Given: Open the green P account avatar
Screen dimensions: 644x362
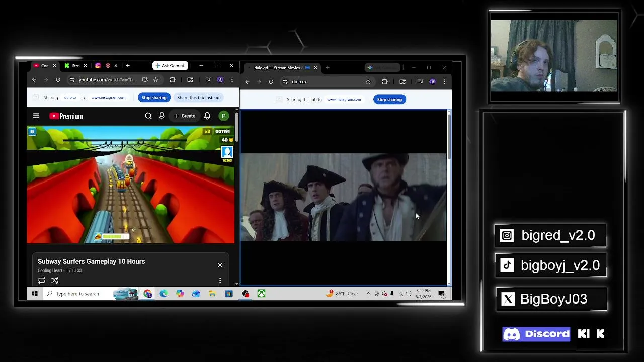Looking at the screenshot, I should point(224,116).
